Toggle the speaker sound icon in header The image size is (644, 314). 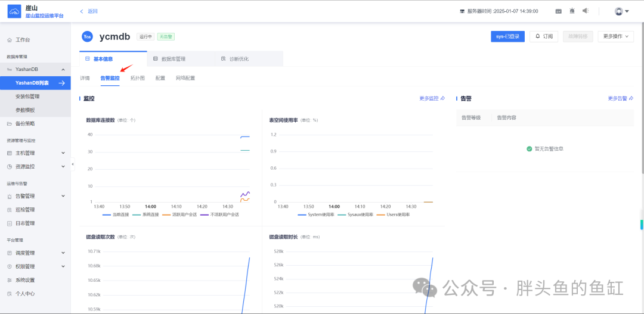586,11
